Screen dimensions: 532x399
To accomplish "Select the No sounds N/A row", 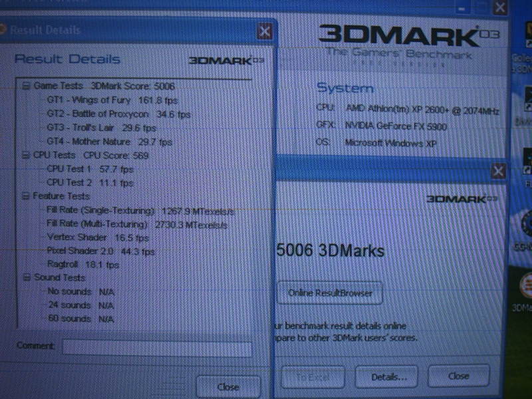I will click(x=80, y=291).
